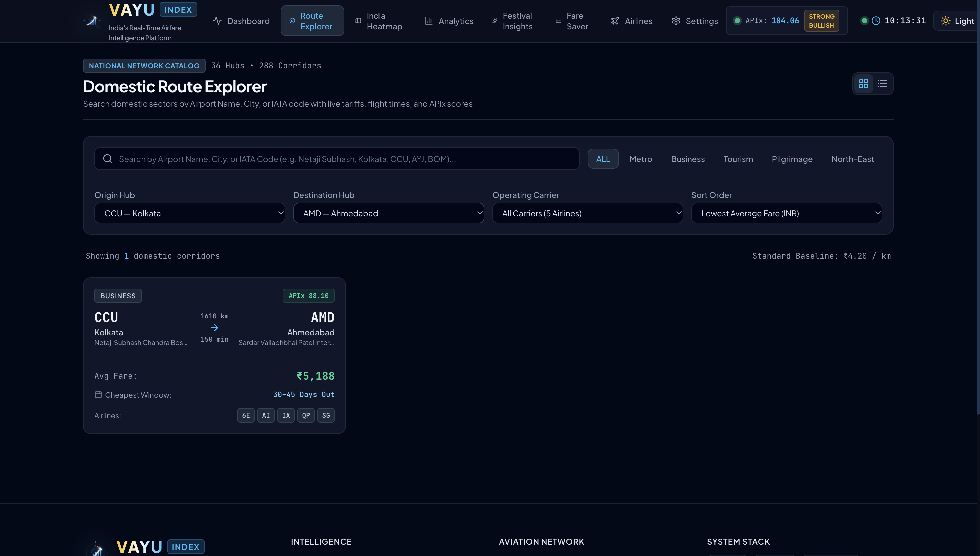Click the Airlines plane icon
Viewport: 980px width, 556px height.
pos(615,21)
